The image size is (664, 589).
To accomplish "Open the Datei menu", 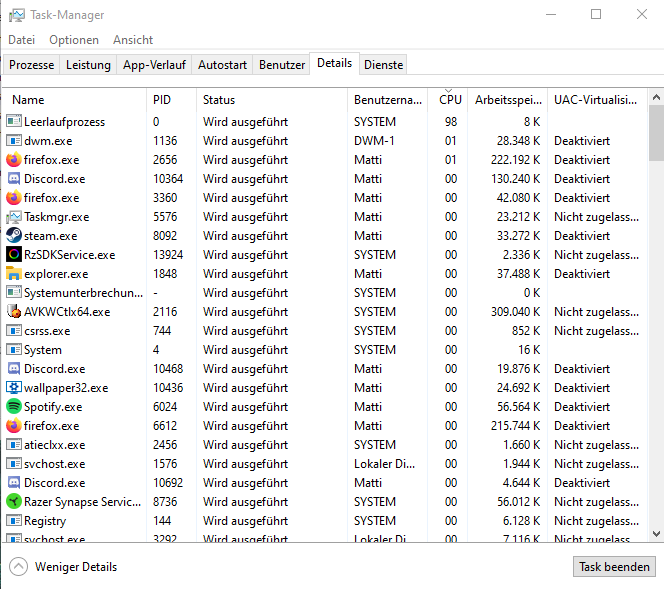I will [x=22, y=40].
